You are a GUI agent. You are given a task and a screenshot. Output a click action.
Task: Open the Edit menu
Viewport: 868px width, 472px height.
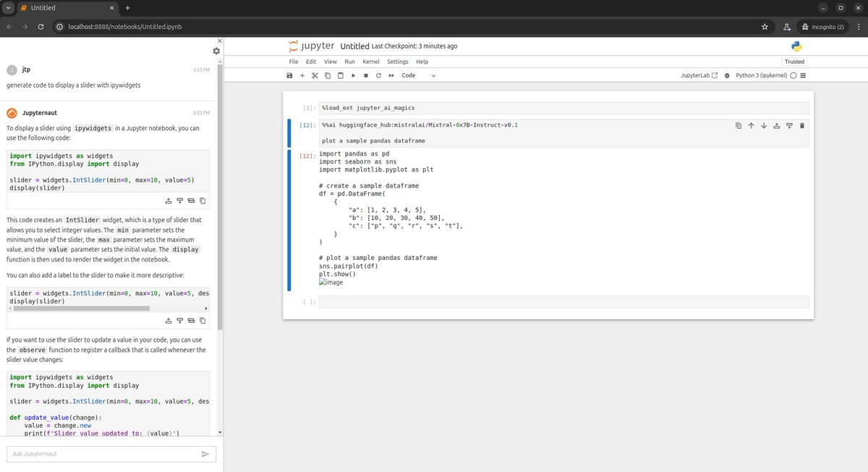pyautogui.click(x=311, y=62)
